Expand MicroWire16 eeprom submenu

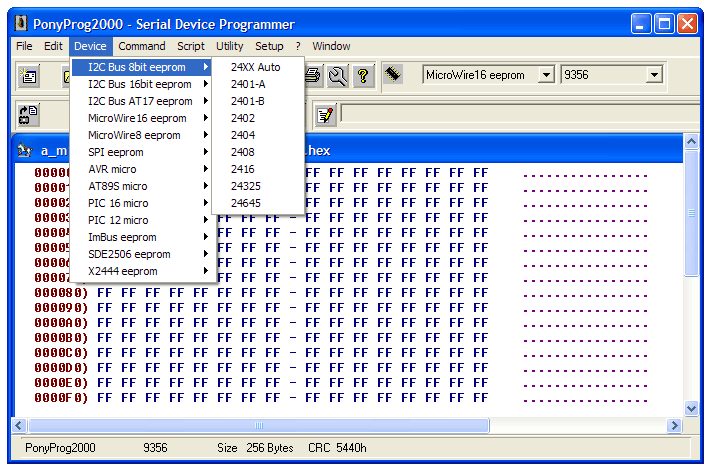tap(143, 118)
